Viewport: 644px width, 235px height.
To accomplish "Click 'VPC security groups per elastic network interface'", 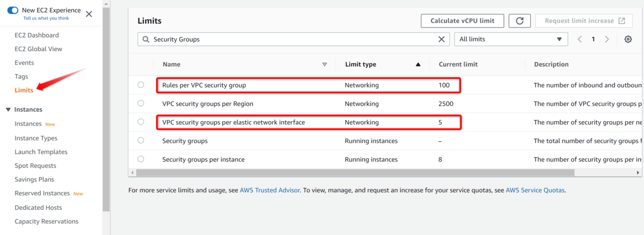I will pos(233,122).
